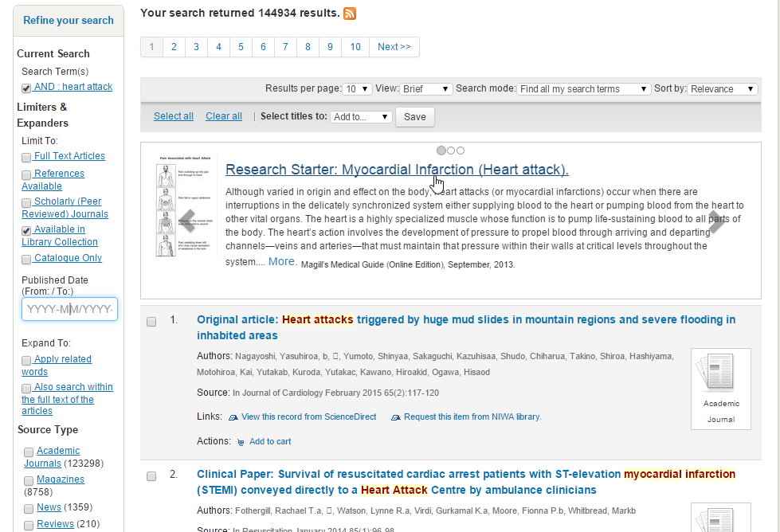Tick the checkbox for result 1
780x532 pixels.
(151, 322)
